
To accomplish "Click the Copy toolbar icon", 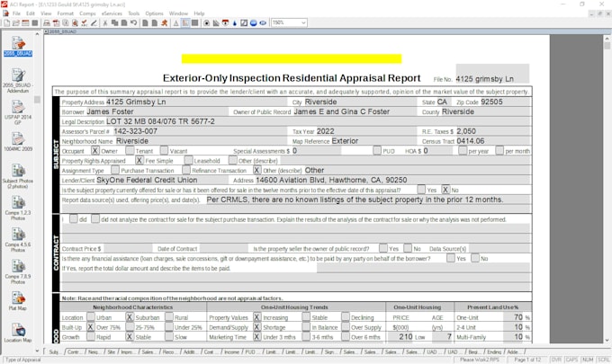I will coord(115,23).
